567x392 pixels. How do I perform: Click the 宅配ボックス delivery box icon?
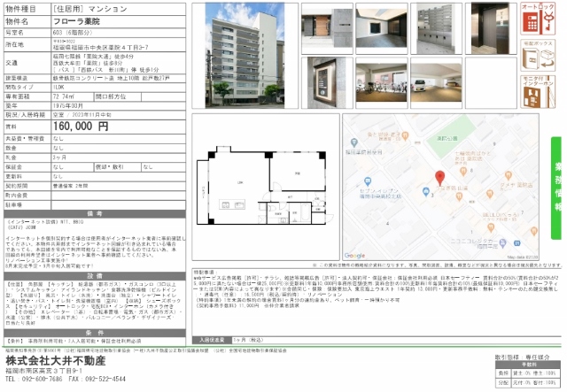[x=538, y=55]
